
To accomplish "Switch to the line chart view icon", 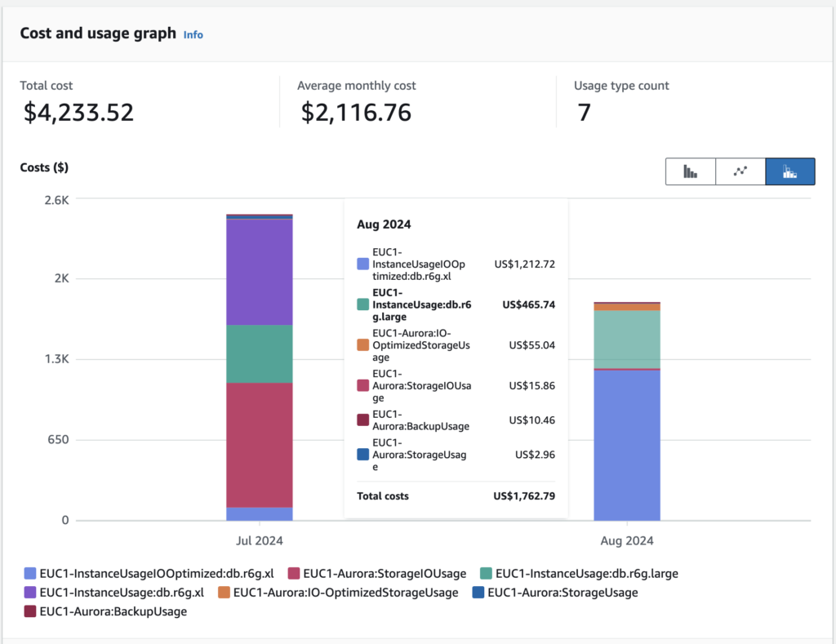I will tap(740, 171).
